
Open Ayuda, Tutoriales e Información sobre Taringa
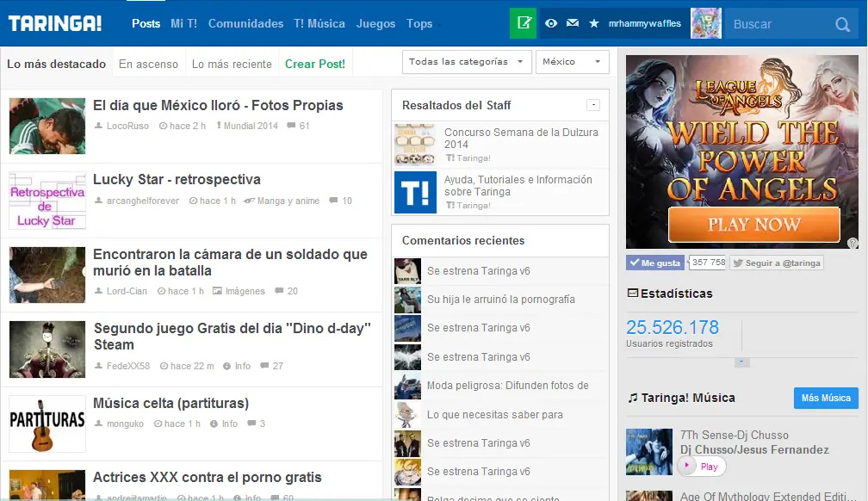click(518, 185)
